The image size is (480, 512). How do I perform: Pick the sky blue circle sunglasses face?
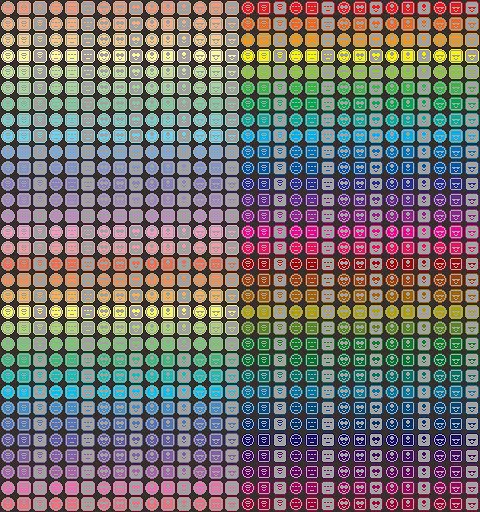440,136
